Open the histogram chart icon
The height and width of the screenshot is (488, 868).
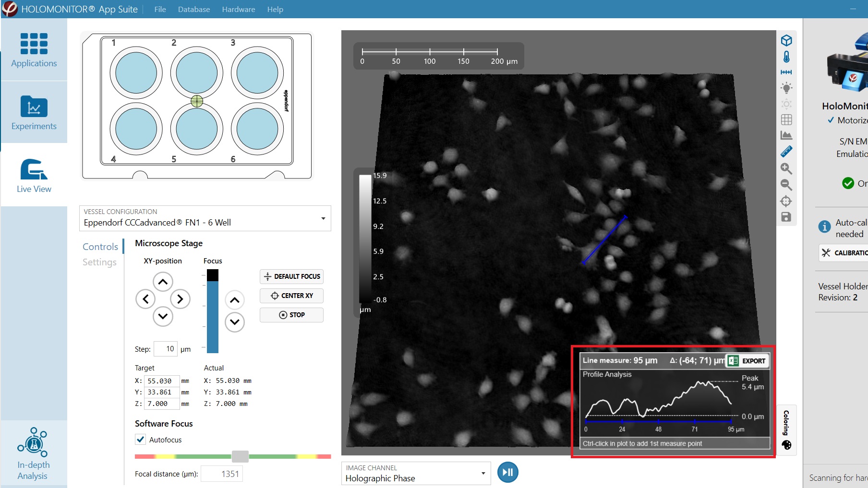786,136
